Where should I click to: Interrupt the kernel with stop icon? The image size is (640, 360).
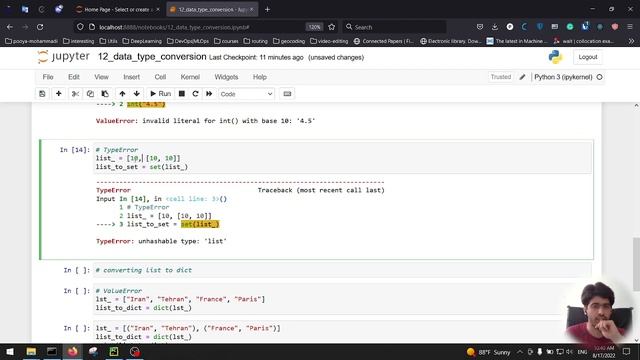[182, 94]
